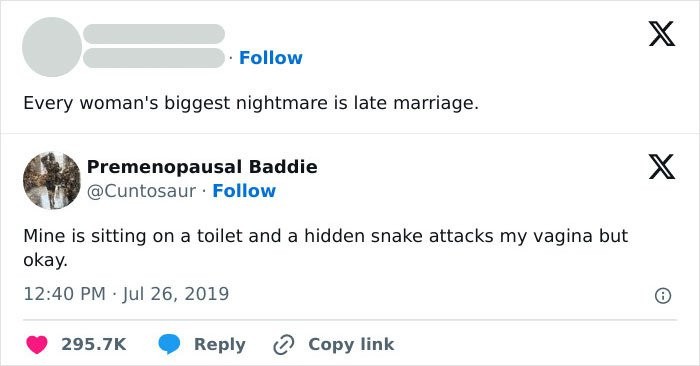Click the Copy link text
Viewport: 700px width, 366px height.
click(351, 344)
